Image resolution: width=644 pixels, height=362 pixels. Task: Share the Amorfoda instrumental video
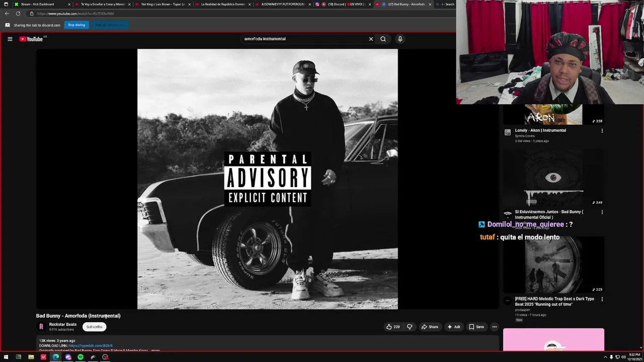tap(430, 327)
